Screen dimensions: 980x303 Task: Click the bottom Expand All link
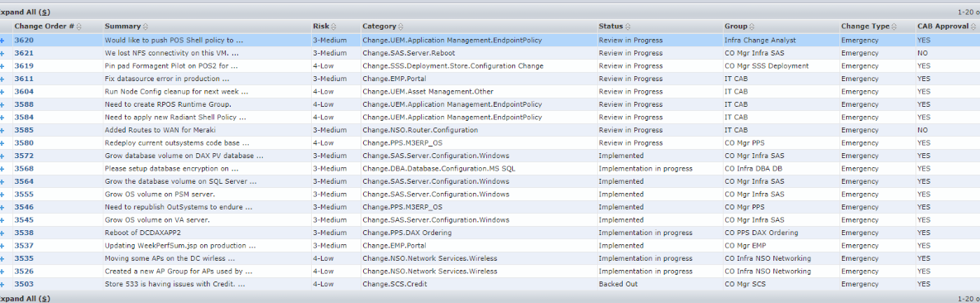pos(26,299)
